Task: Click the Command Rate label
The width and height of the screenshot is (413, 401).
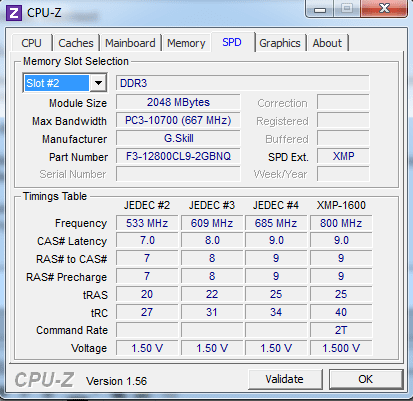Action: pos(72,330)
